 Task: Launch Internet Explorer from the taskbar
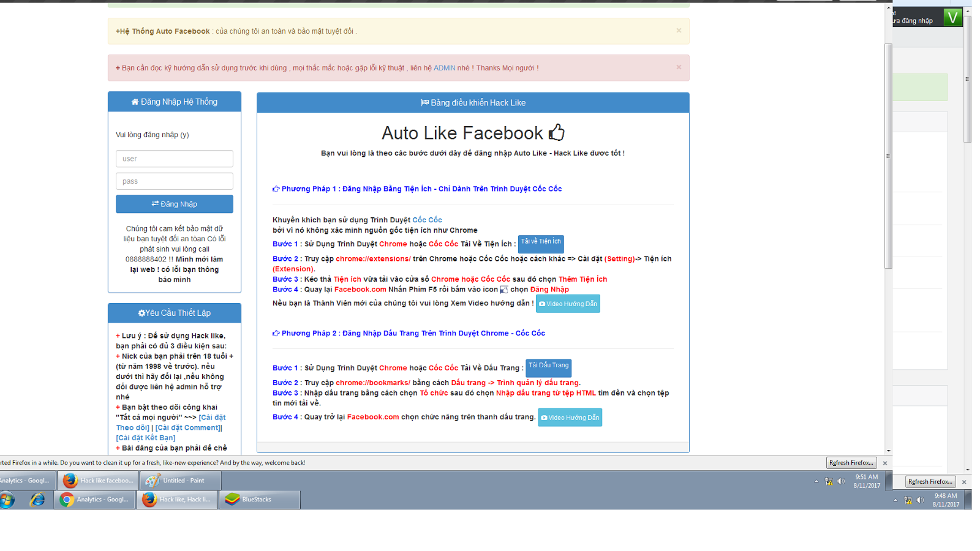coord(37,500)
